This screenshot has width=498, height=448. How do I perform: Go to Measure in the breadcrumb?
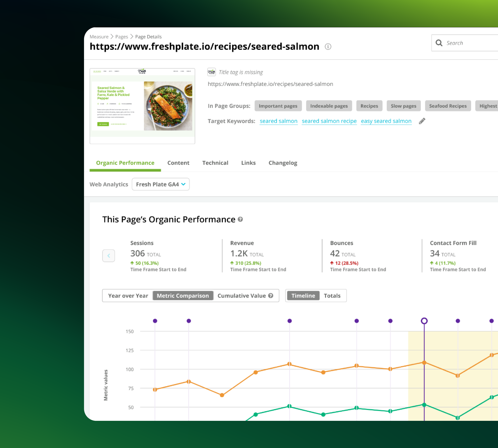(99, 37)
